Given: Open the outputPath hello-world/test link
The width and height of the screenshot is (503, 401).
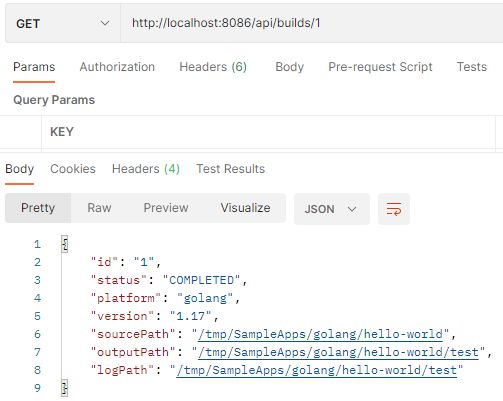Looking at the screenshot, I should tap(338, 352).
